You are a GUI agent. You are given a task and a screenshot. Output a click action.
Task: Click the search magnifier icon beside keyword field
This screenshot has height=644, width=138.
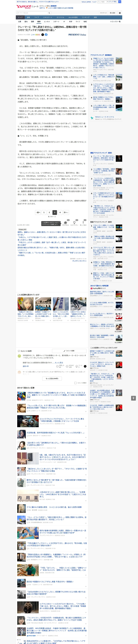pyautogui.click(x=49, y=13)
